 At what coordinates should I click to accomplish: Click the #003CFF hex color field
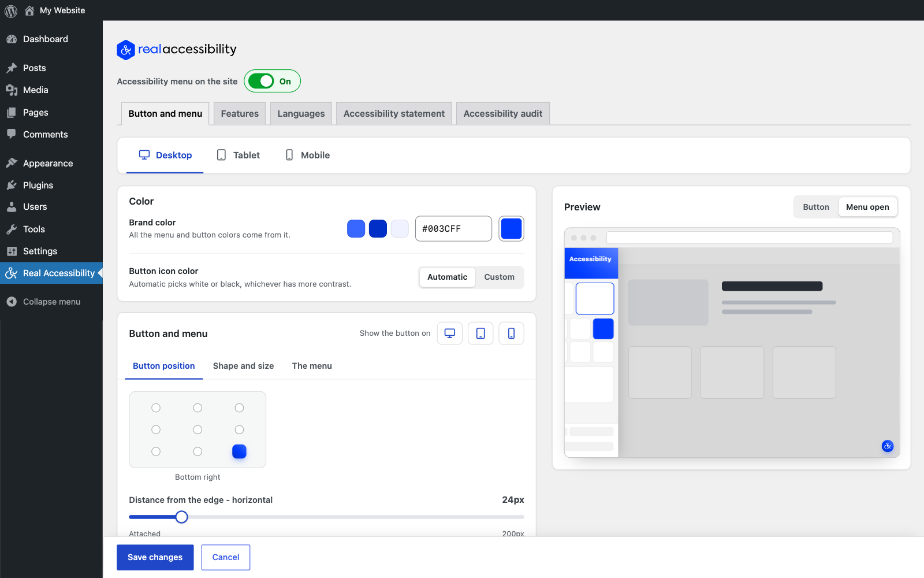pos(453,229)
